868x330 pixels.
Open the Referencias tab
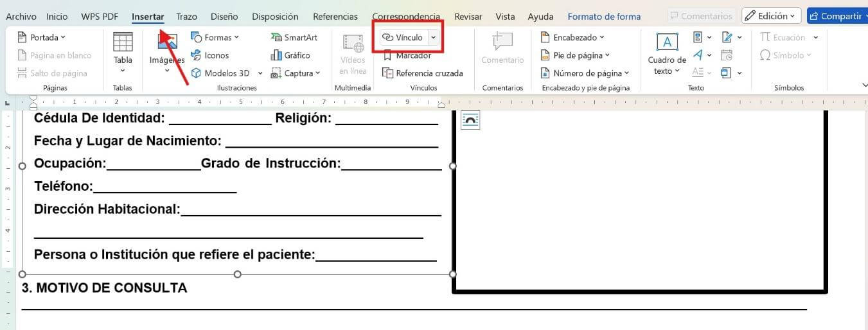335,17
